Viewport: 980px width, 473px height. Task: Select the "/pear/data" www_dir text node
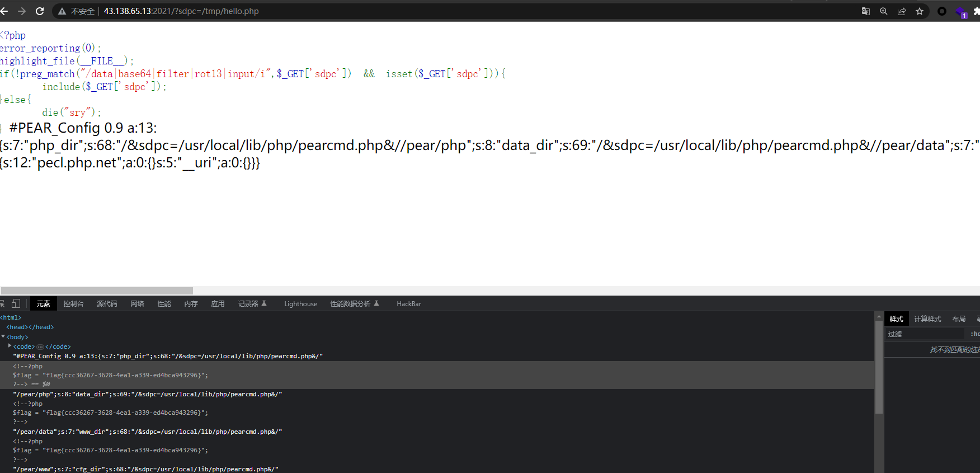147,432
